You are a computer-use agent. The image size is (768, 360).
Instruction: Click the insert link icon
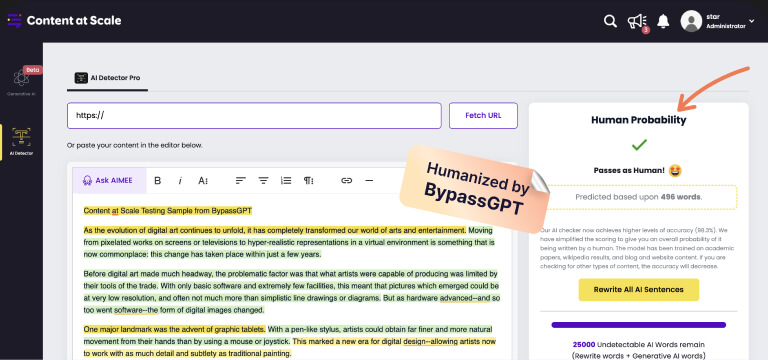[347, 181]
